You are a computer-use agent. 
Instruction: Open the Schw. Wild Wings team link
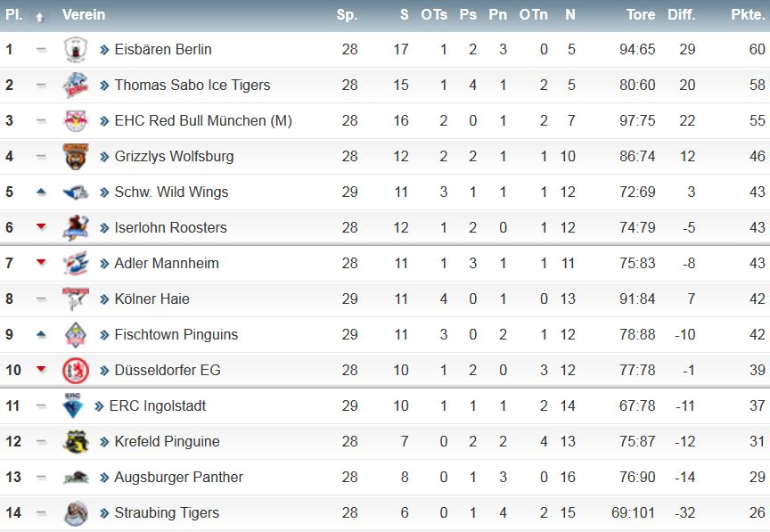(x=171, y=192)
